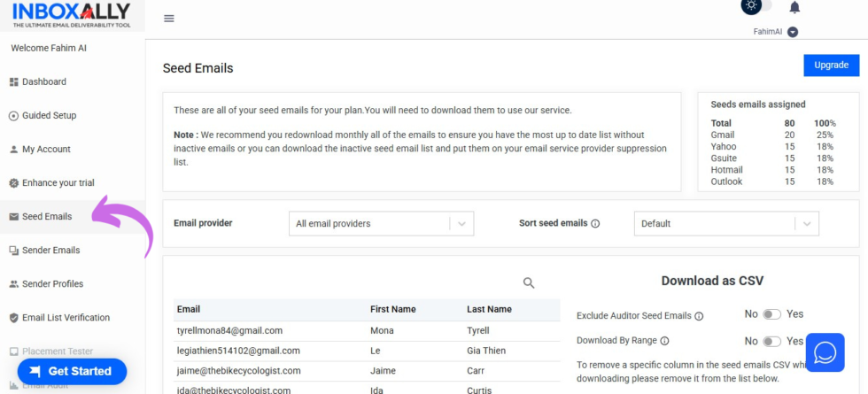Click the InboxAlly logo
This screenshot has width=868, height=394.
(72, 15)
